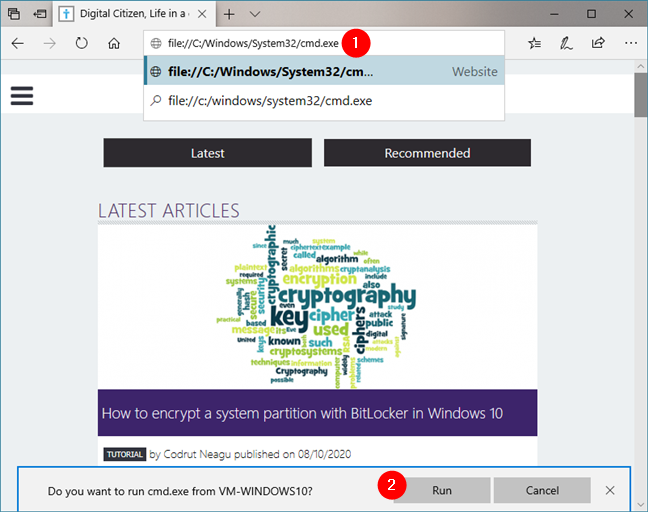Viewport: 648px width, 512px height.
Task: Set these tabs aside icon
Action: click(40, 14)
